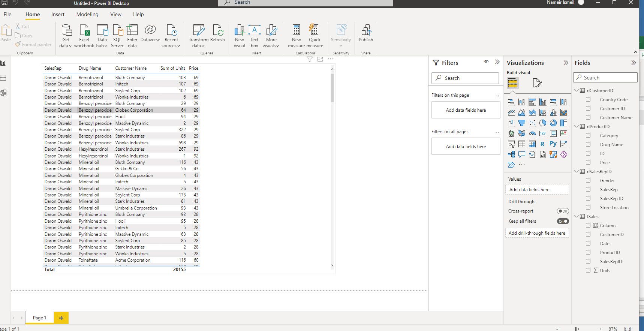Turn on the Cross-report toggle

click(563, 211)
